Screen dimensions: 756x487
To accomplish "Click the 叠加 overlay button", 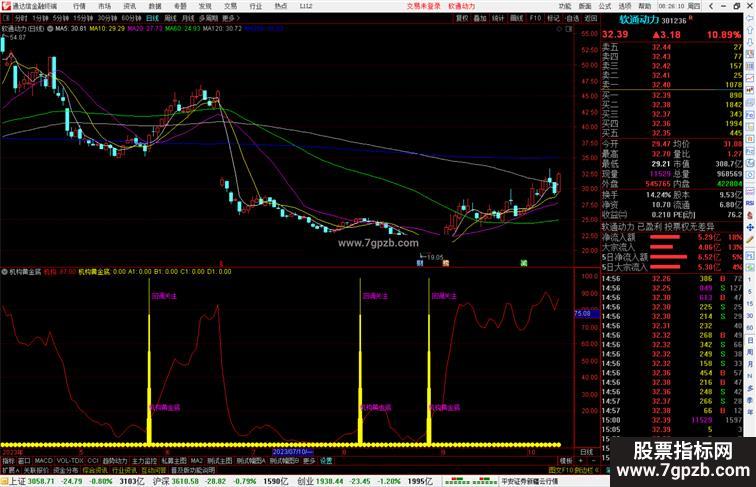I will point(480,18).
